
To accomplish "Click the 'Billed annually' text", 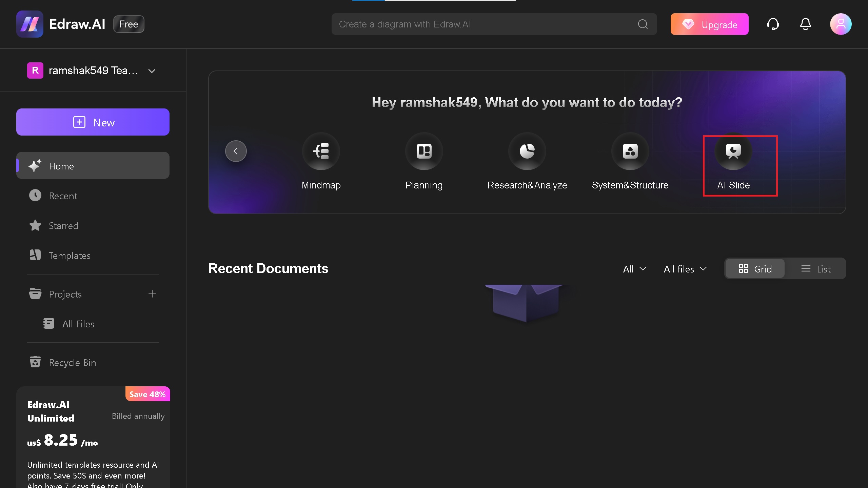I will pos(138,416).
